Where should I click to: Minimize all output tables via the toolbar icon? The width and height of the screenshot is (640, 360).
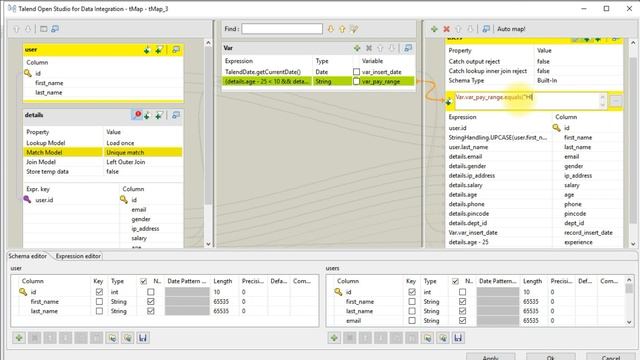pyautogui.click(x=486, y=29)
